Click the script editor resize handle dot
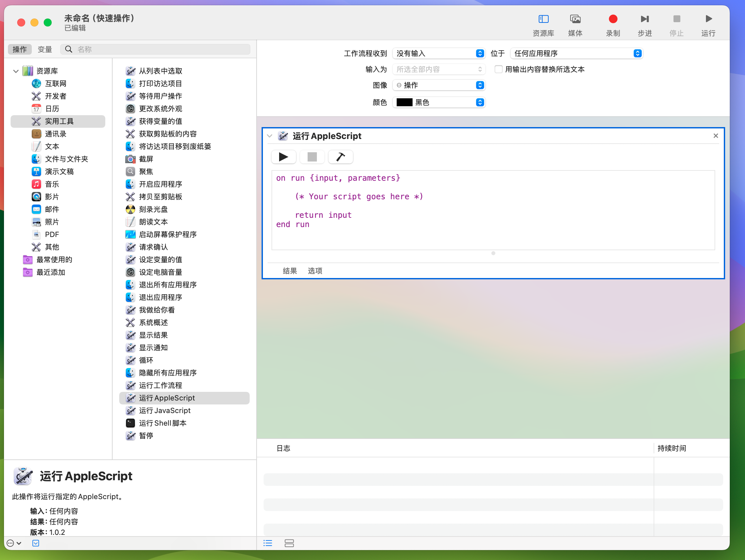Image resolution: width=745 pixels, height=560 pixels. [493, 253]
